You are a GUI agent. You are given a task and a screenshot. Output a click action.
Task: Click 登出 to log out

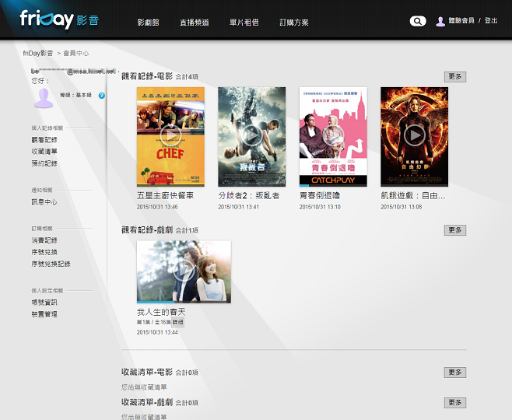(x=491, y=21)
